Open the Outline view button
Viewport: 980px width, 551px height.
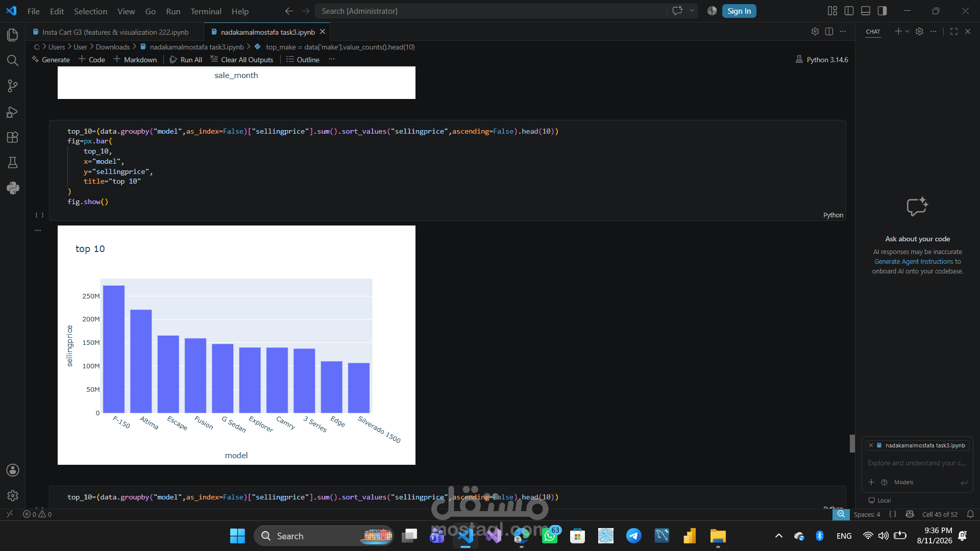pyautogui.click(x=303, y=60)
